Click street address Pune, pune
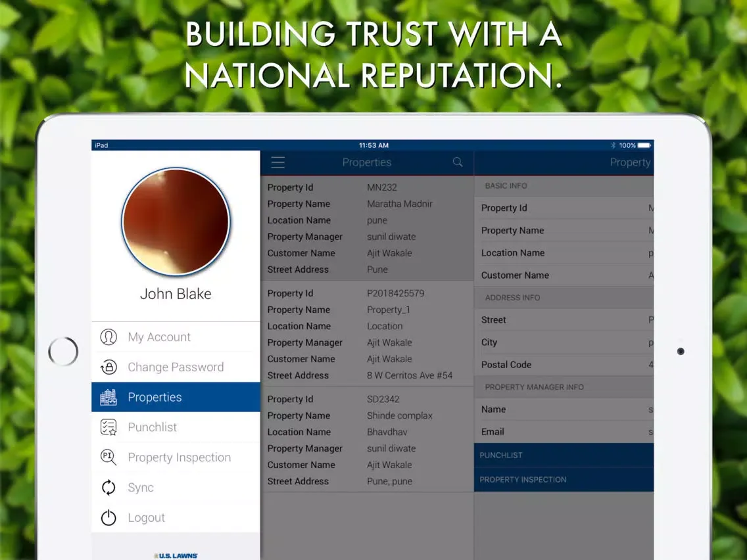Viewport: 747px width, 560px height. (389, 481)
